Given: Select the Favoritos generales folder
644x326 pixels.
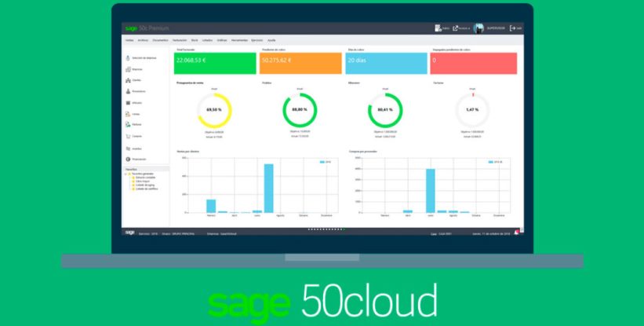Looking at the screenshot, I should coord(141,174).
